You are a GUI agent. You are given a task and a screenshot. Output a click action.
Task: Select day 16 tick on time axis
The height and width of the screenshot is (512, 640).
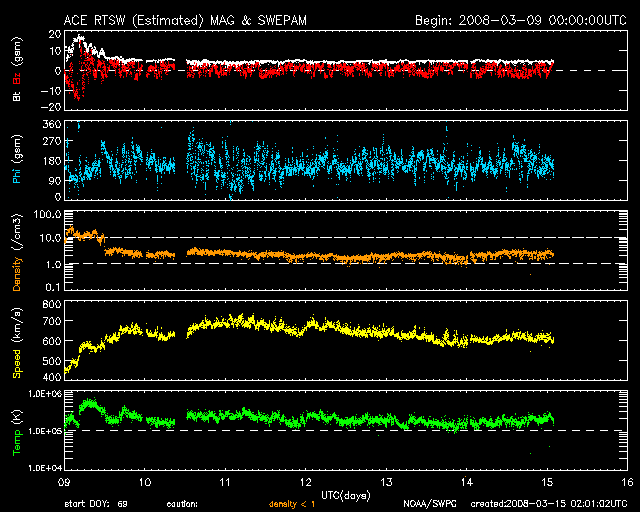click(x=626, y=481)
